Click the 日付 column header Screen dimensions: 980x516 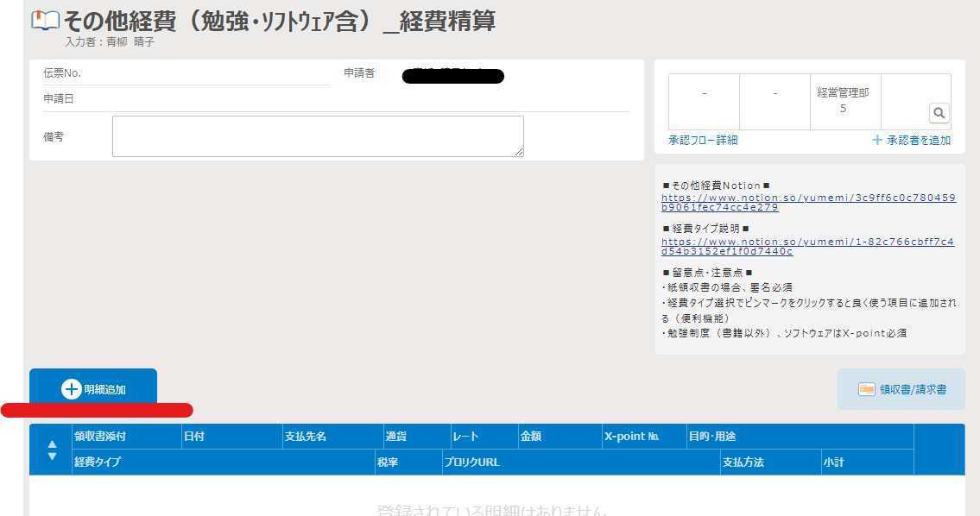[x=194, y=437]
